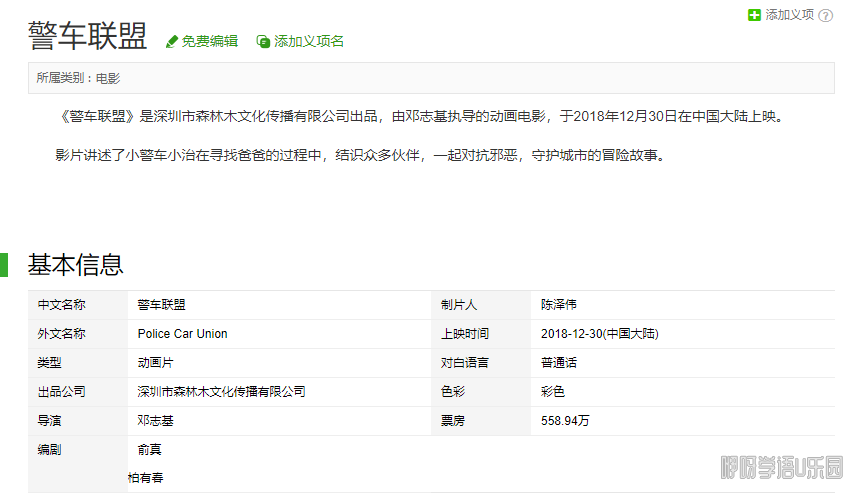851x493 pixels.
Task: Click the 出品公司 label
Action: (61, 392)
